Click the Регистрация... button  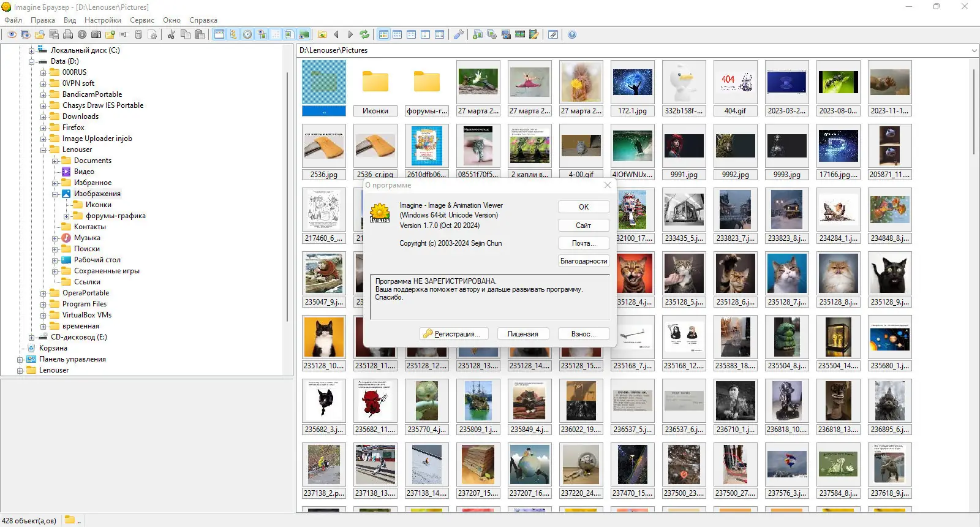coord(453,334)
